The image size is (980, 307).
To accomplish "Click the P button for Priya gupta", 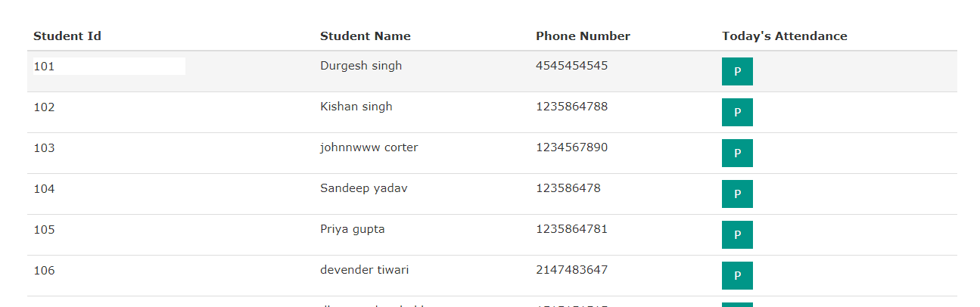I will click(x=737, y=234).
